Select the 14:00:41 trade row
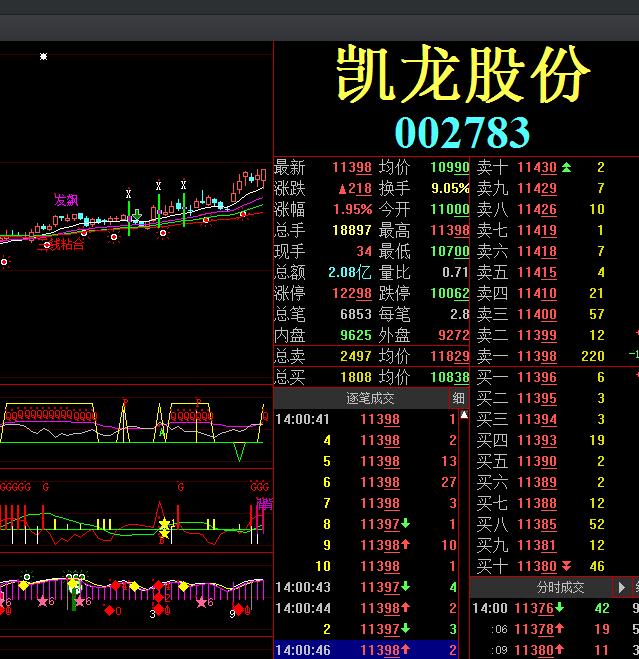The image size is (639, 659). [x=366, y=419]
